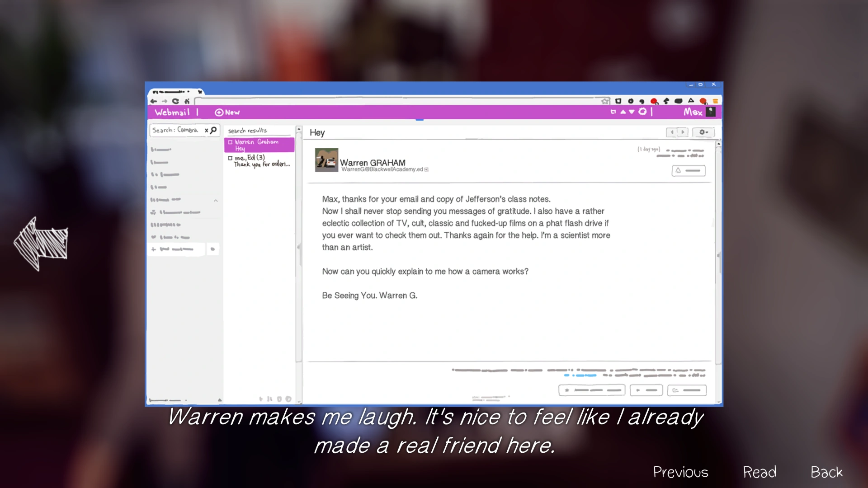
Task: Click the Previous option at the bottom
Action: click(680, 472)
